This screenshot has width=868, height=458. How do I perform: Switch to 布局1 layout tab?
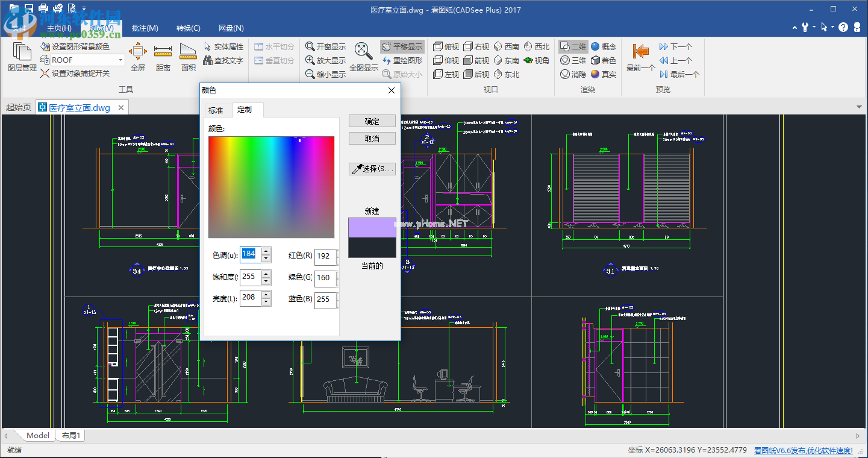coord(70,435)
